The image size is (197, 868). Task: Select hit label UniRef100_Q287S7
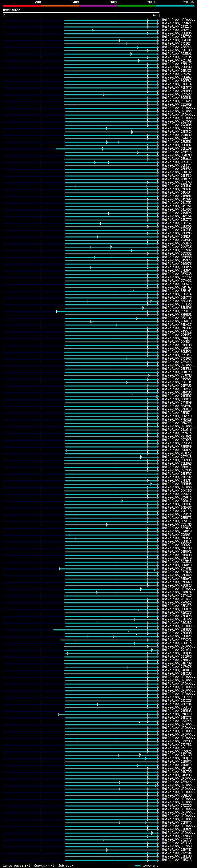click(177, 223)
